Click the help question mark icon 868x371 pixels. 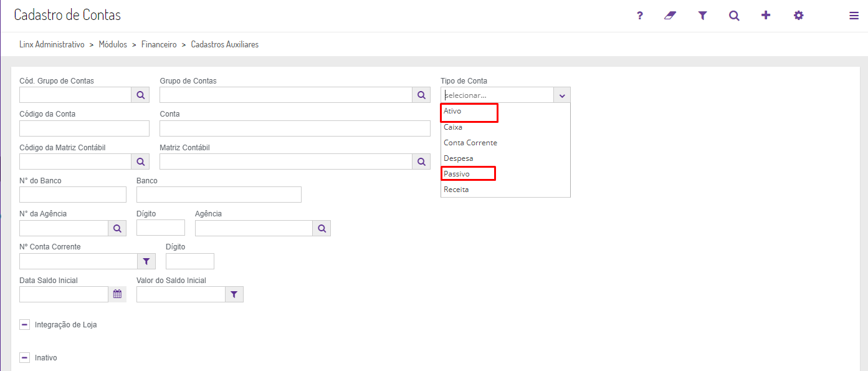click(x=639, y=16)
